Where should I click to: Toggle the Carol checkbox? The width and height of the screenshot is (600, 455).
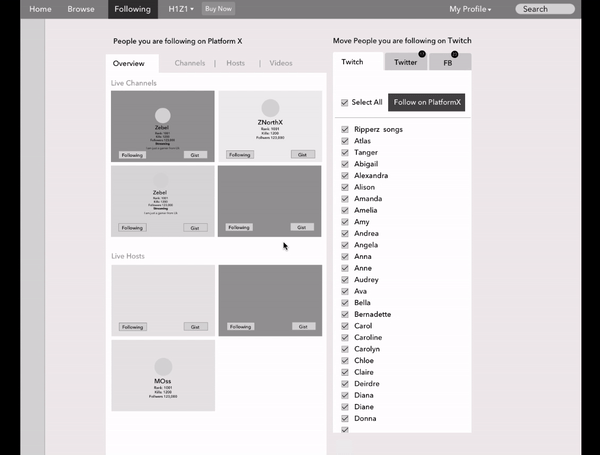pyautogui.click(x=345, y=326)
